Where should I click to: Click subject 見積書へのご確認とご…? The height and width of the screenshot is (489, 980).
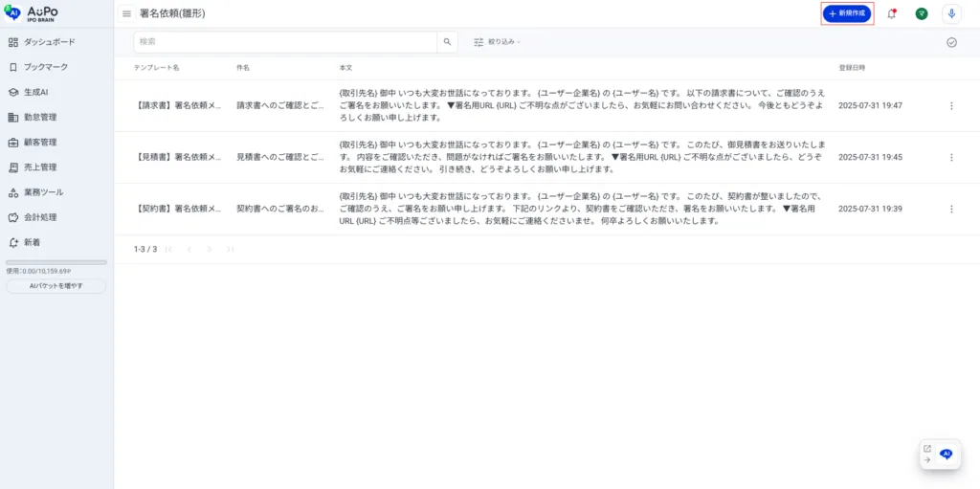click(280, 158)
